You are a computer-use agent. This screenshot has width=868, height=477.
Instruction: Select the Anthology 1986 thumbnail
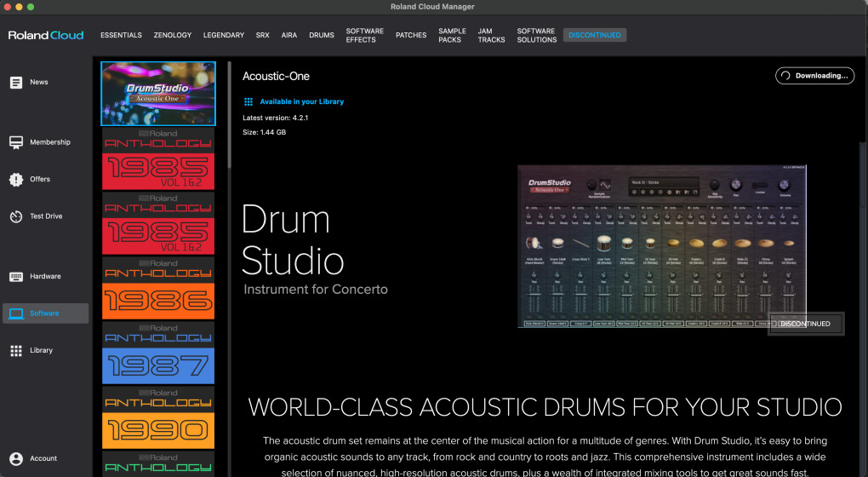158,288
